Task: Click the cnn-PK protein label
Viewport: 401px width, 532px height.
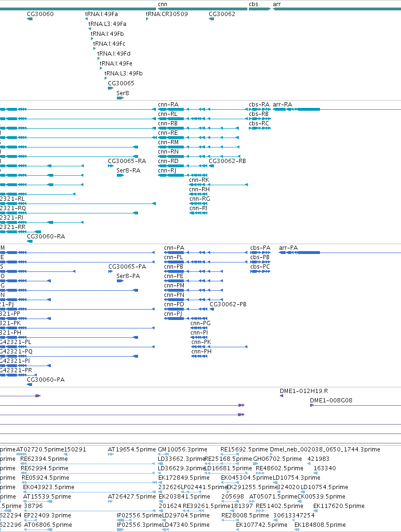Action: 201,342
